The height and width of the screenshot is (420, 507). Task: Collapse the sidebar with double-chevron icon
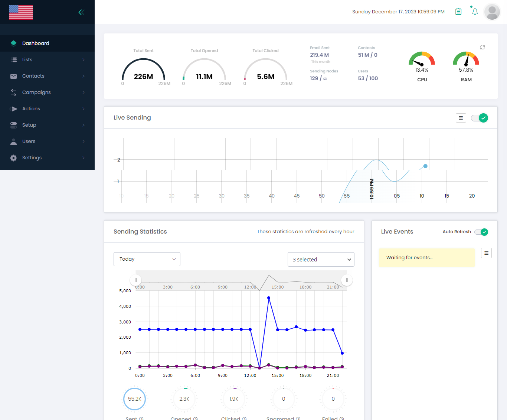click(x=81, y=12)
